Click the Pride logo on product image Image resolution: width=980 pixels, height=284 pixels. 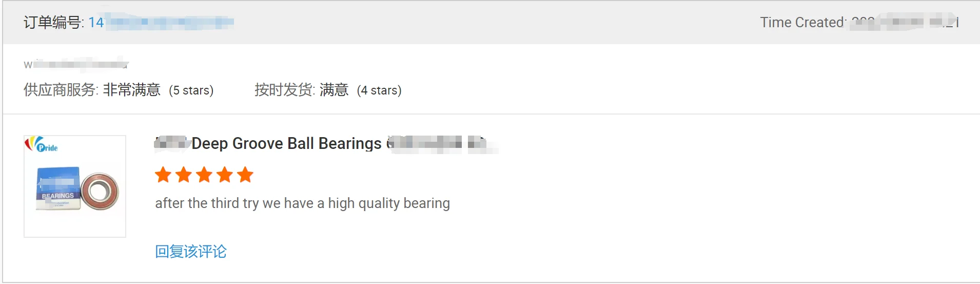point(42,145)
